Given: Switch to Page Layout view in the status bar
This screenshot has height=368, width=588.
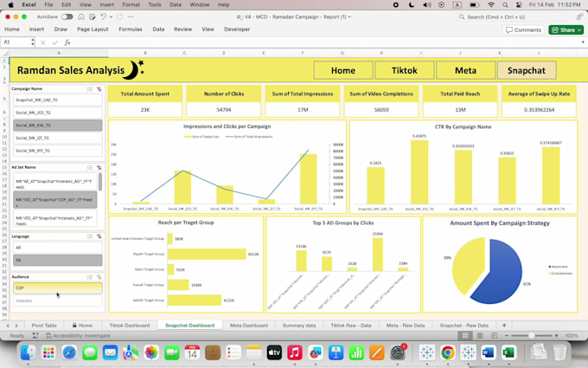Looking at the screenshot, I should 480,335.
